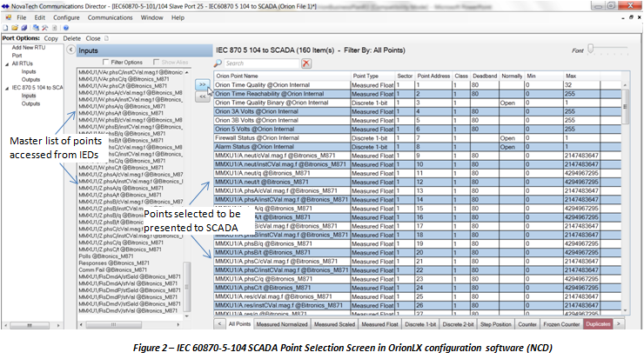Switch to the All Points tab

(239, 323)
